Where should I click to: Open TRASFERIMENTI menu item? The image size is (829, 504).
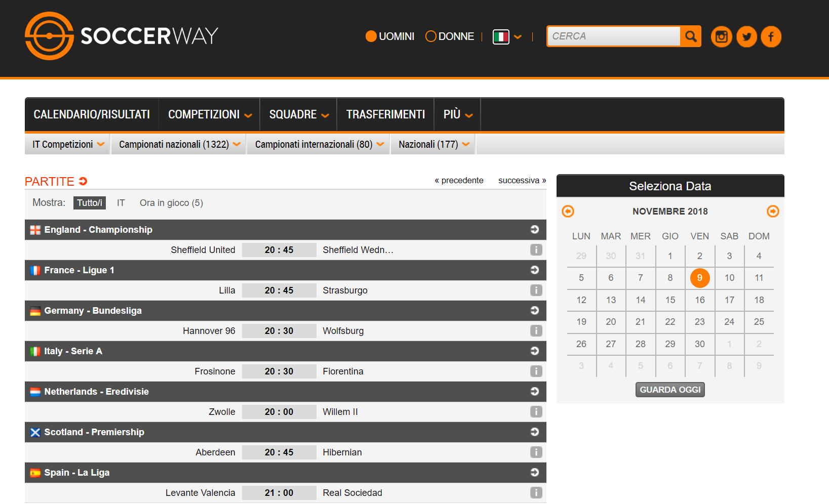click(x=386, y=114)
